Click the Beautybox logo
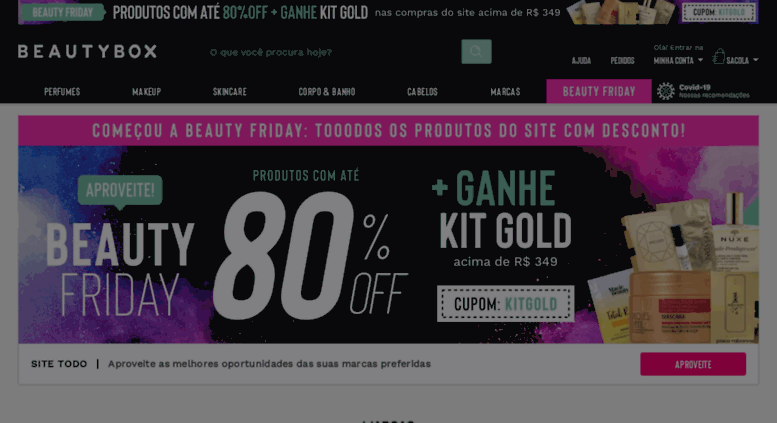This screenshot has height=423, width=777. 87,52
